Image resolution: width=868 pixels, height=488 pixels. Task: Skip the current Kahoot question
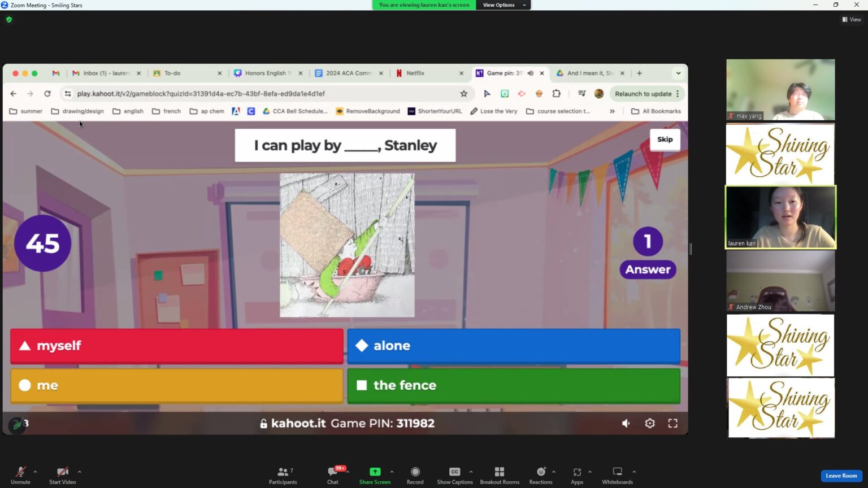665,140
